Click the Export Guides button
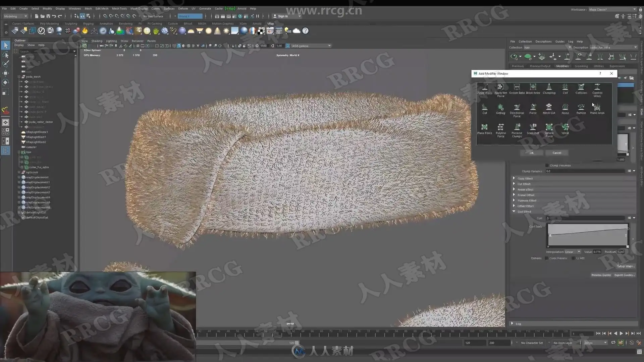This screenshot has width=644, height=362. click(x=624, y=275)
